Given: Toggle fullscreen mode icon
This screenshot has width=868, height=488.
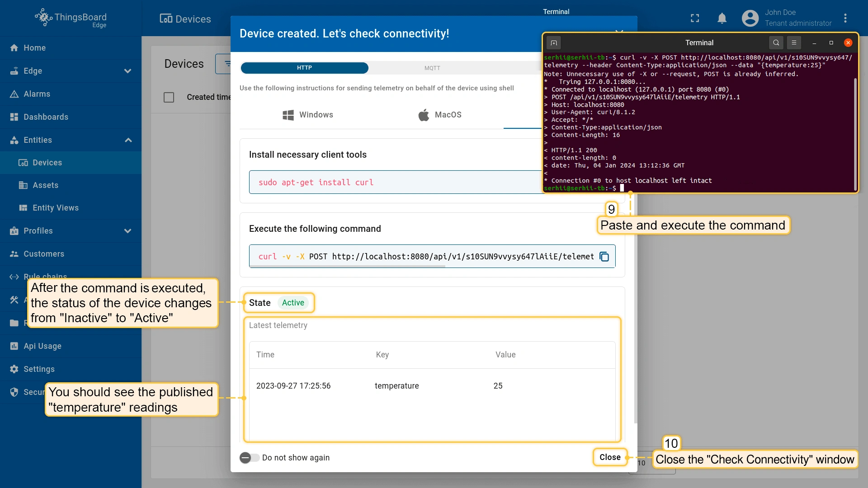Looking at the screenshot, I should tap(695, 18).
